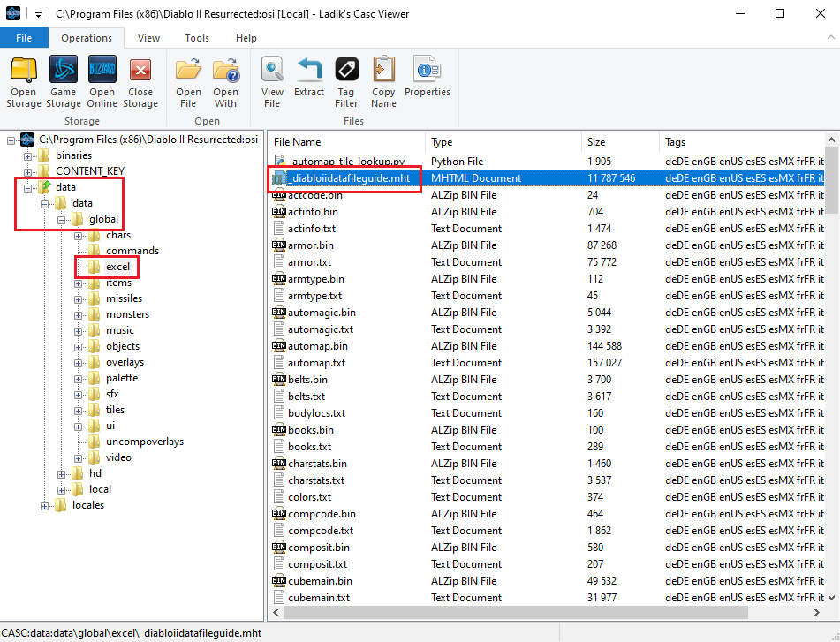
Task: Switch to the View tab
Action: coord(148,38)
